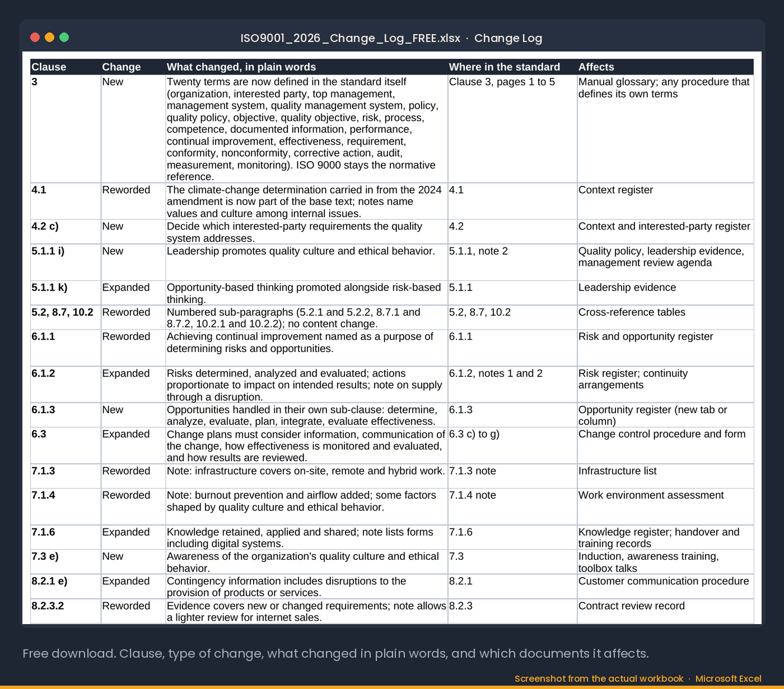Click 'Opportunity-based thinking promoted' cell
This screenshot has width=784, height=689.
pos(306,293)
